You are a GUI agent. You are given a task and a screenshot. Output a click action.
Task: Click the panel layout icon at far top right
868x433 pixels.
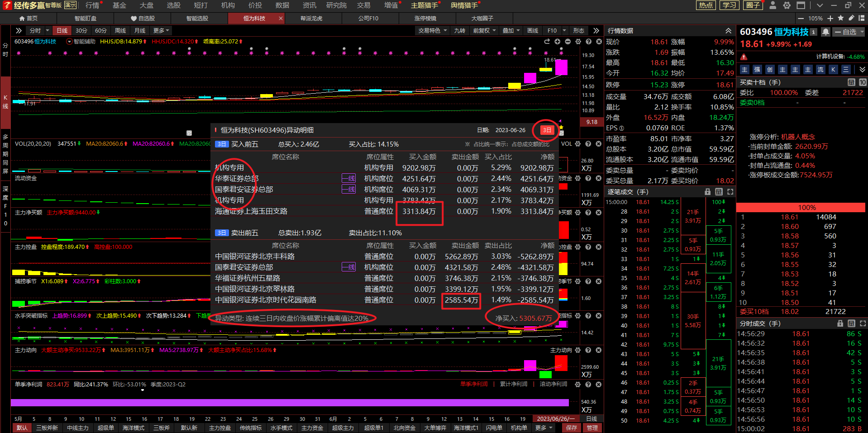coord(861,18)
